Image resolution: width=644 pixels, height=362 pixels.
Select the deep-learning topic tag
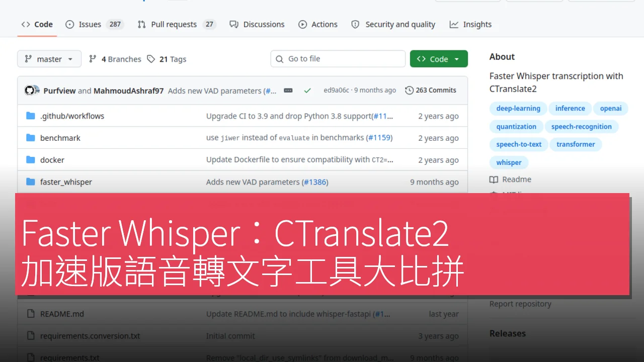[x=518, y=109]
